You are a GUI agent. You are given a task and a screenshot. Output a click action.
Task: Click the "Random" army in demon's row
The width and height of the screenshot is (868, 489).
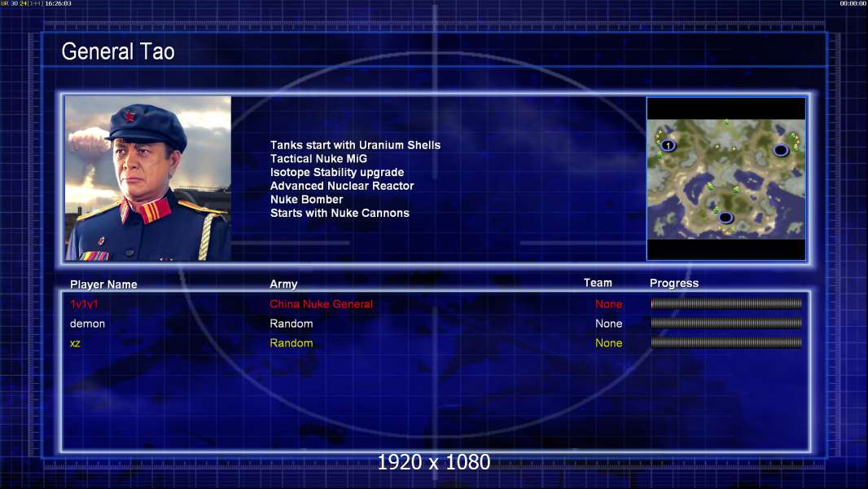click(292, 324)
